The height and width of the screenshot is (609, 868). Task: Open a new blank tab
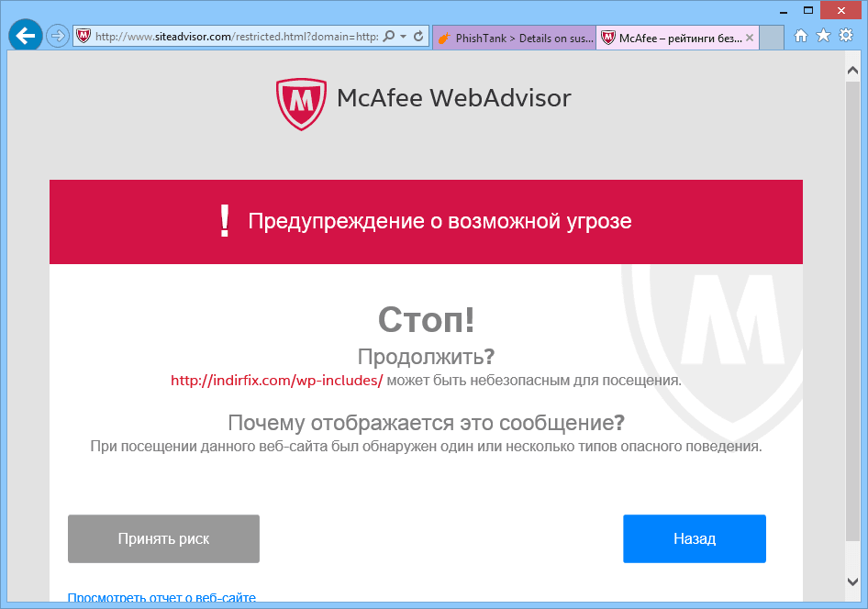coord(771,38)
